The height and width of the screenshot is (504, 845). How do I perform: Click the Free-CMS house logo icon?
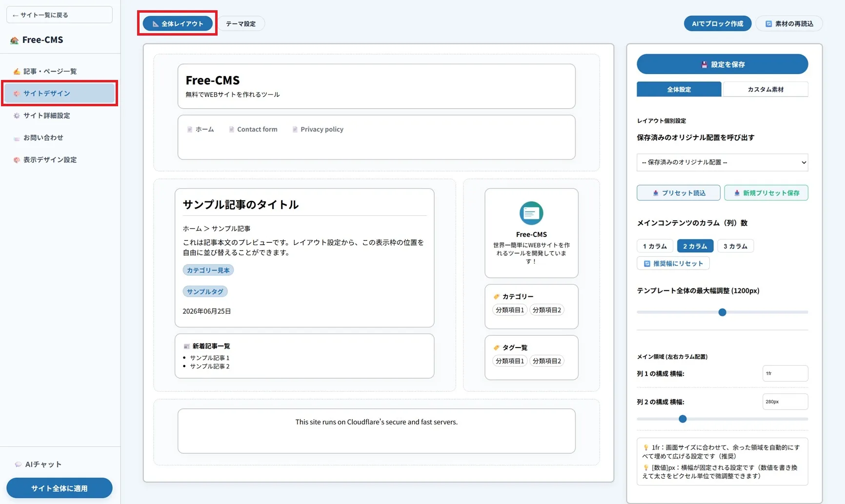click(15, 40)
